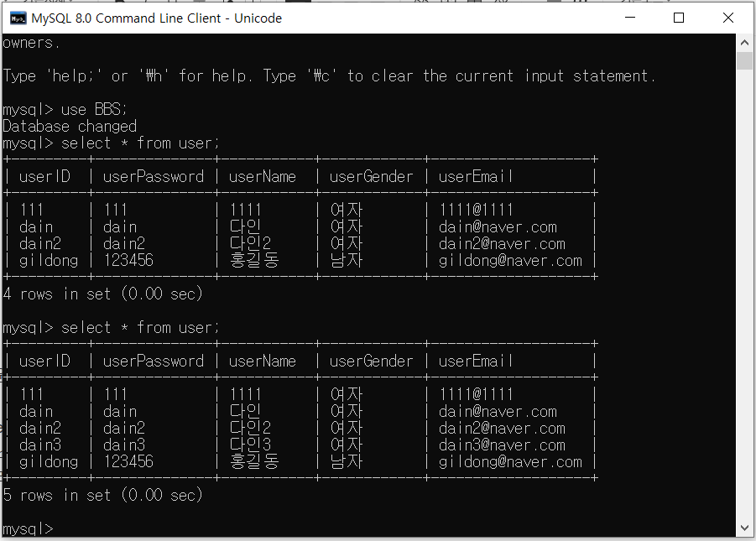This screenshot has width=756, height=541.
Task: Click '홍길동' name in the second table
Action: pyautogui.click(x=254, y=461)
